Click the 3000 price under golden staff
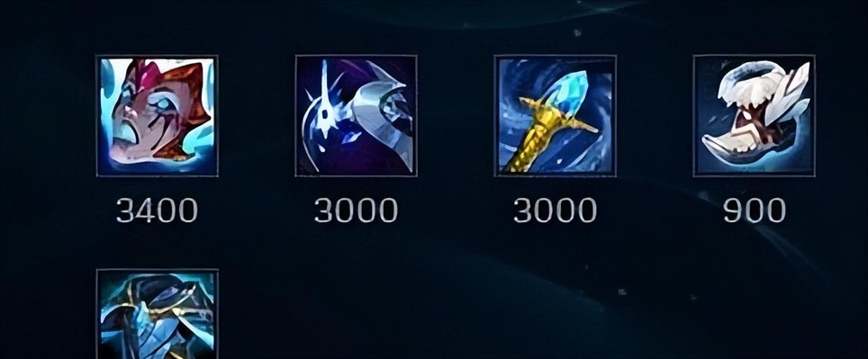 tap(556, 211)
